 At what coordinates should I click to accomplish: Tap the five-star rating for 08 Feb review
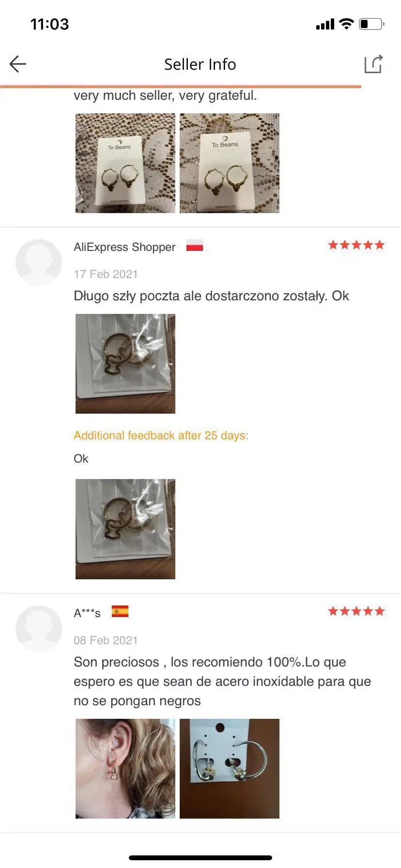point(356,611)
